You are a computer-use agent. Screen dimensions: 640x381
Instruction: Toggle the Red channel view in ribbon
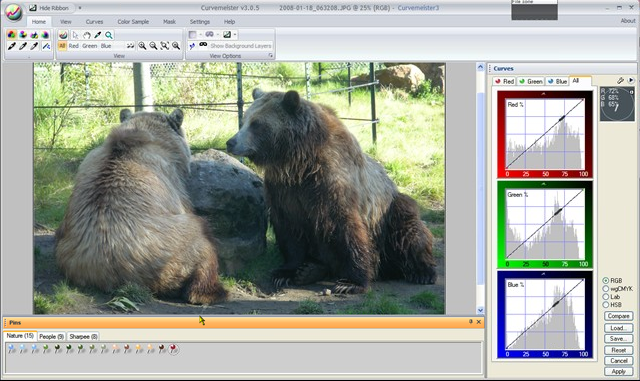pyautogui.click(x=73, y=46)
